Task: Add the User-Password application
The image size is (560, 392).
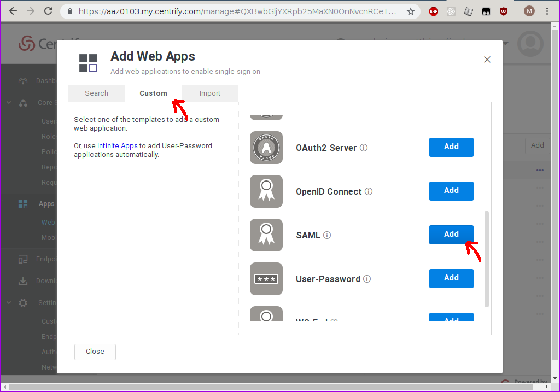Action: (451, 278)
